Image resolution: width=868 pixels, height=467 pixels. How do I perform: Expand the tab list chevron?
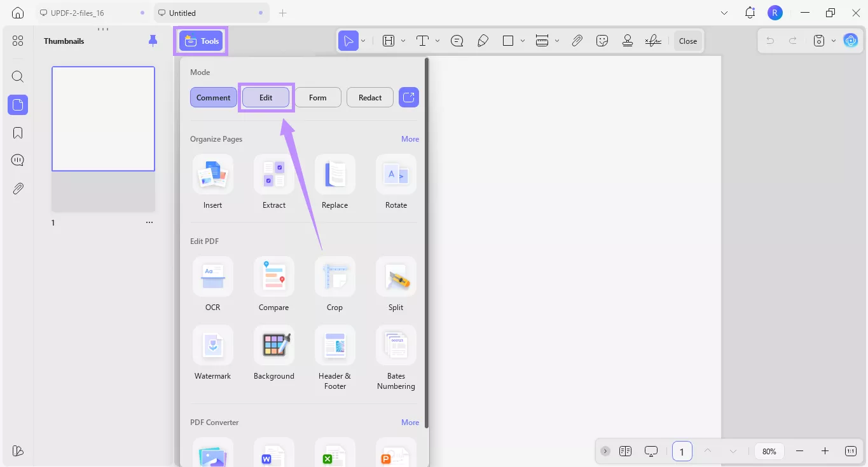(x=724, y=12)
